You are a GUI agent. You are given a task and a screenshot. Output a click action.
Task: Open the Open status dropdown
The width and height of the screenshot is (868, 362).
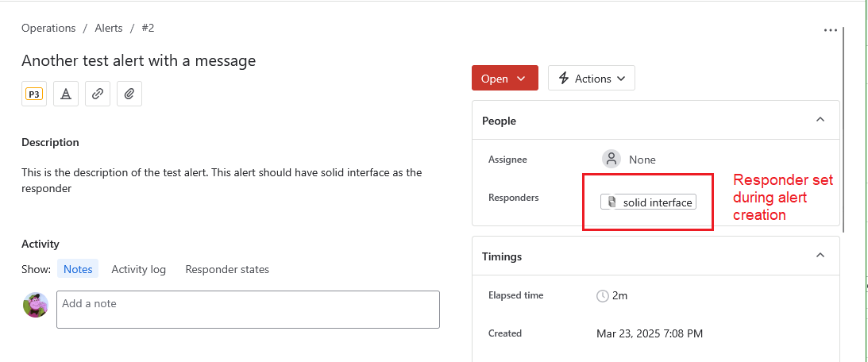[x=504, y=79]
